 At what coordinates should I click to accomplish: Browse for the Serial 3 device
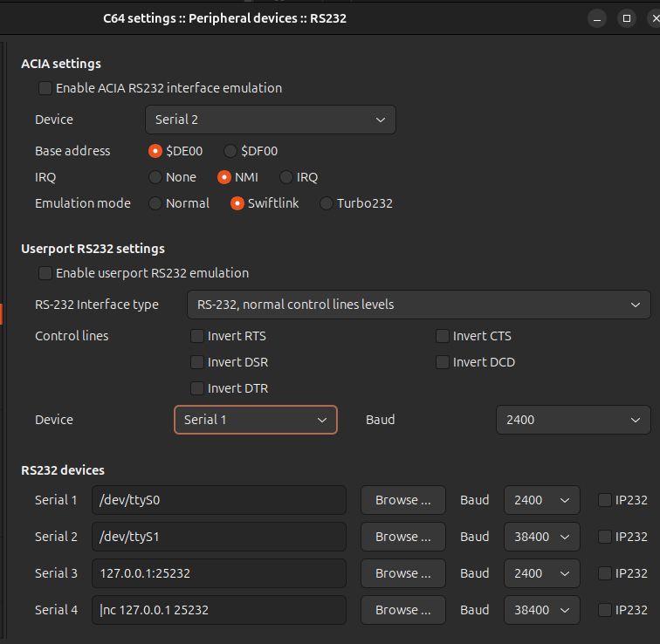tap(402, 573)
